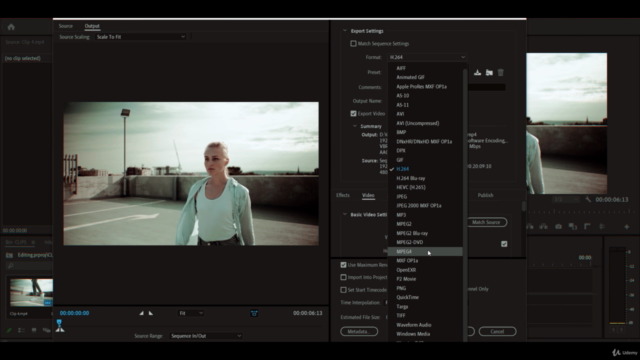Click the Export Frame camera icon

558,227
